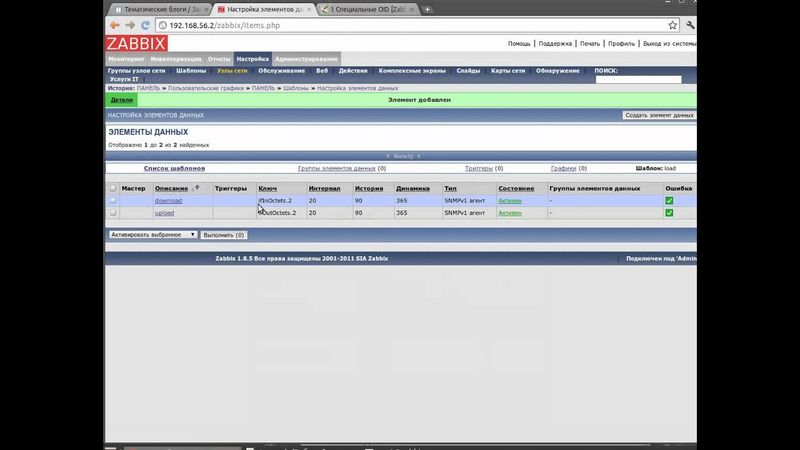
Task: Switch to the Тематические блоги tab
Action: tap(160, 9)
